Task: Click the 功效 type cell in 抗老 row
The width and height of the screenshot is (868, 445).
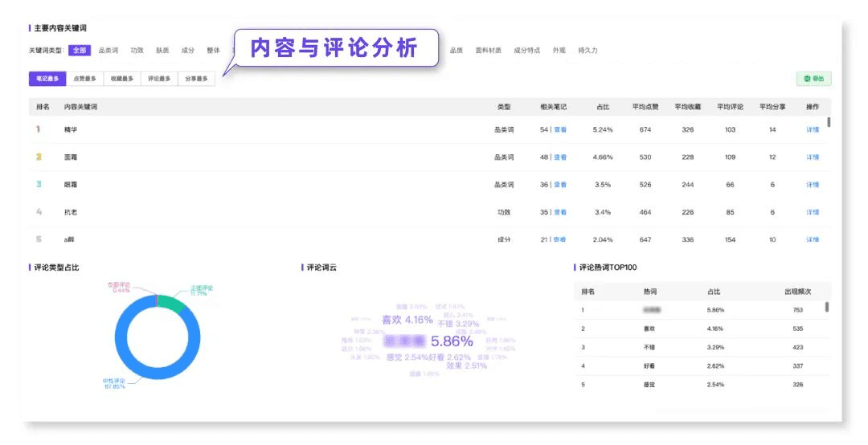Action: (x=504, y=212)
